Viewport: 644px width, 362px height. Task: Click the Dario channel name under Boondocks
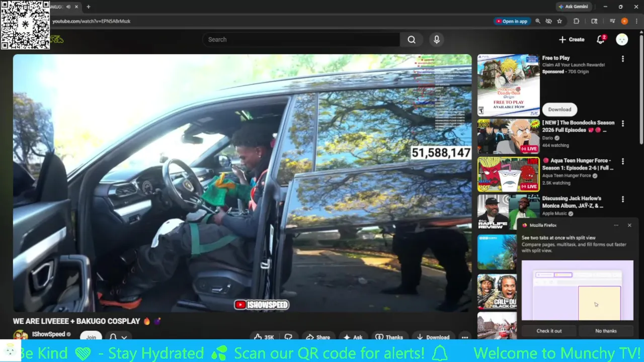pos(547,138)
